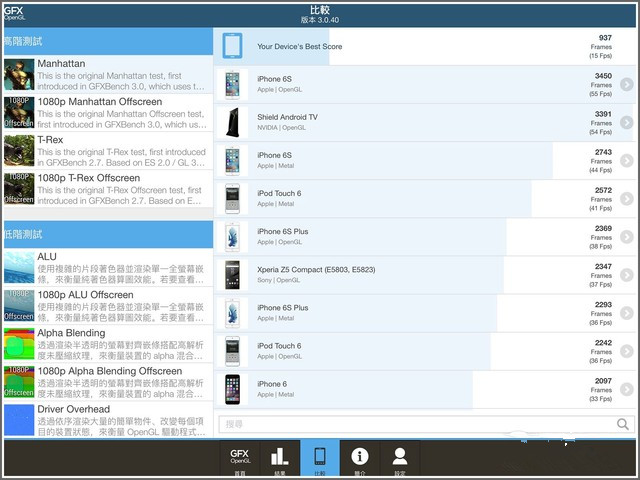Click Your Device's Best Score label
This screenshot has width=640, height=480.
point(300,47)
